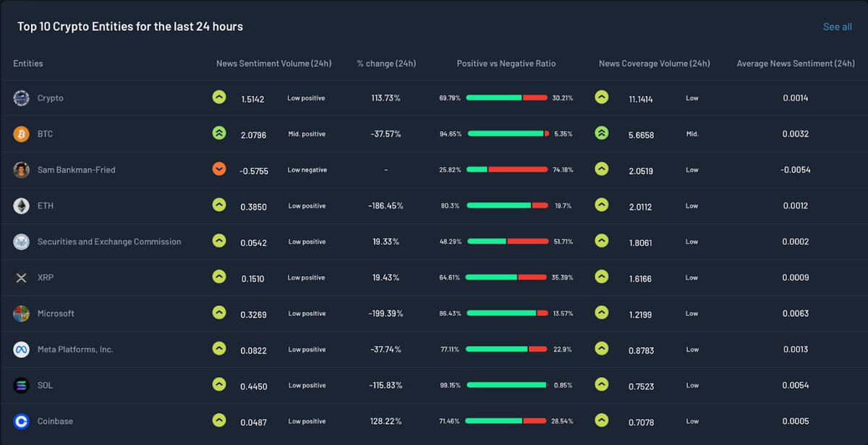The image size is (868, 445).
Task: Sort by % change (24h) header
Action: 386,64
